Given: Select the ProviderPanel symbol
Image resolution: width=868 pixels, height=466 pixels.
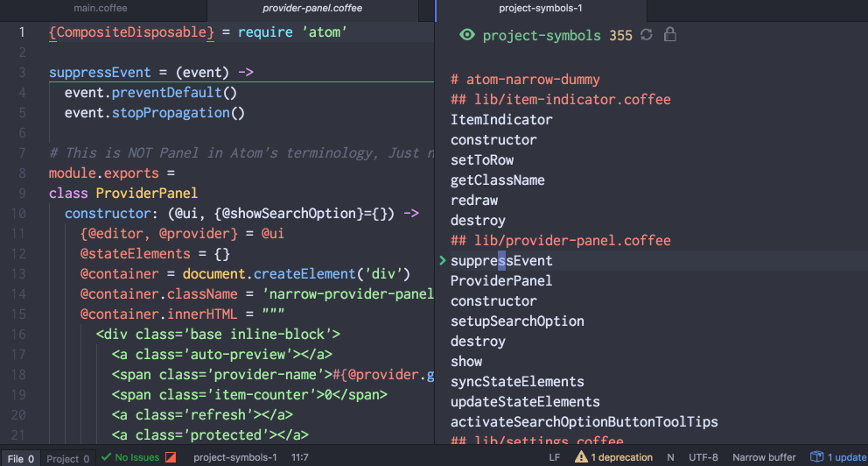Looking at the screenshot, I should pyautogui.click(x=501, y=281).
